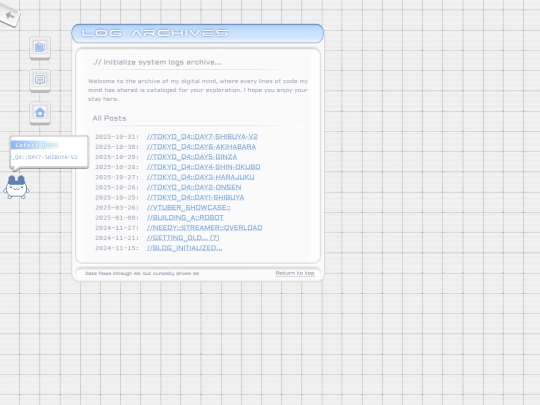Open the files folder sidebar icon
The width and height of the screenshot is (540, 405).
click(x=40, y=48)
